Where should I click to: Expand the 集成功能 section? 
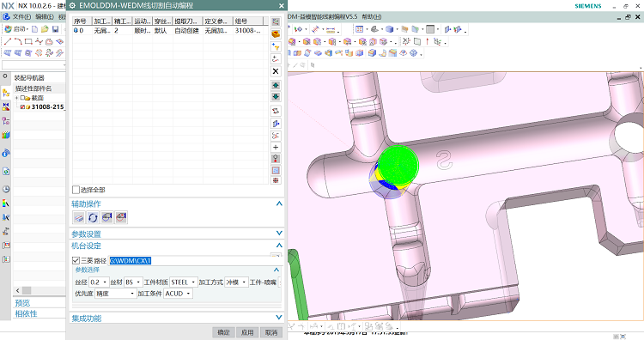tap(279, 318)
